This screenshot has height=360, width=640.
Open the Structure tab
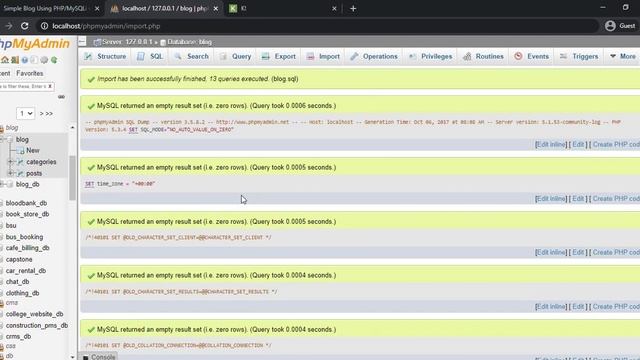[105, 56]
